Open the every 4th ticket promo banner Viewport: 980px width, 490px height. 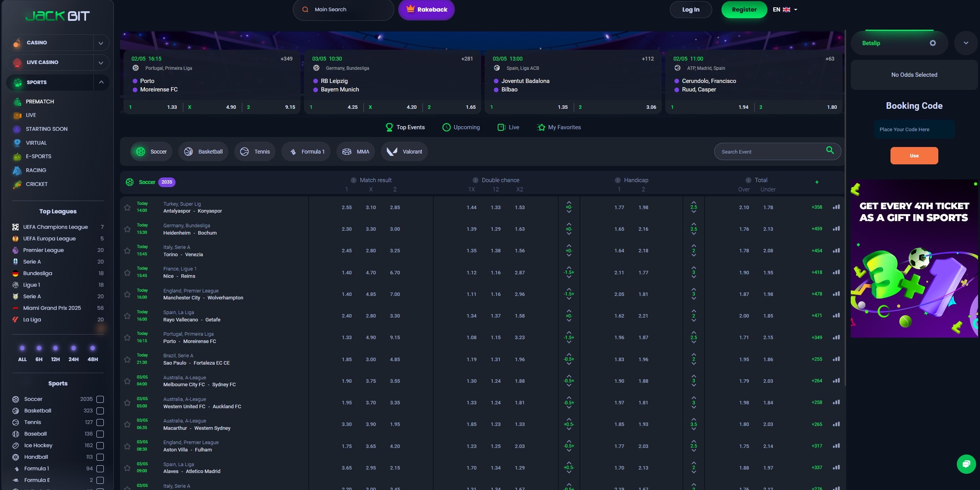pyautogui.click(x=914, y=259)
